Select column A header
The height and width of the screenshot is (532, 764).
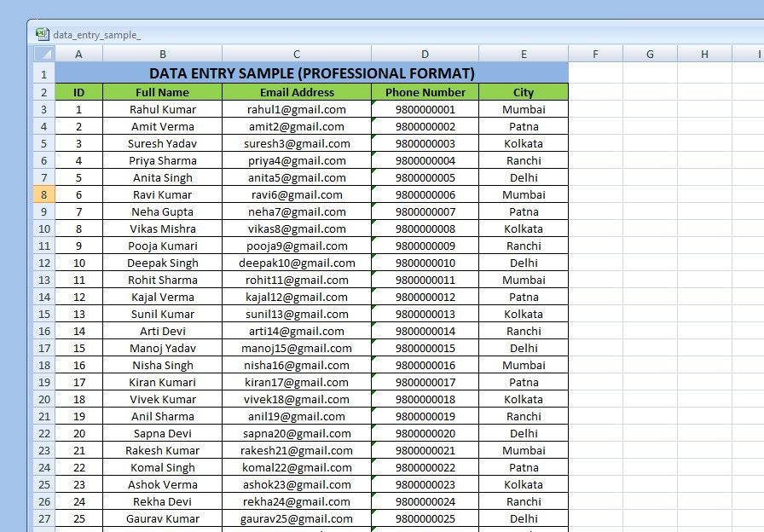(x=79, y=54)
